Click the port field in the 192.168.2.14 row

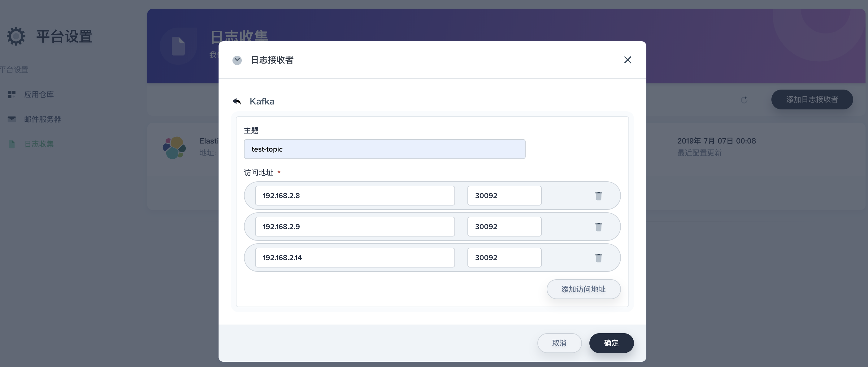[x=504, y=258]
